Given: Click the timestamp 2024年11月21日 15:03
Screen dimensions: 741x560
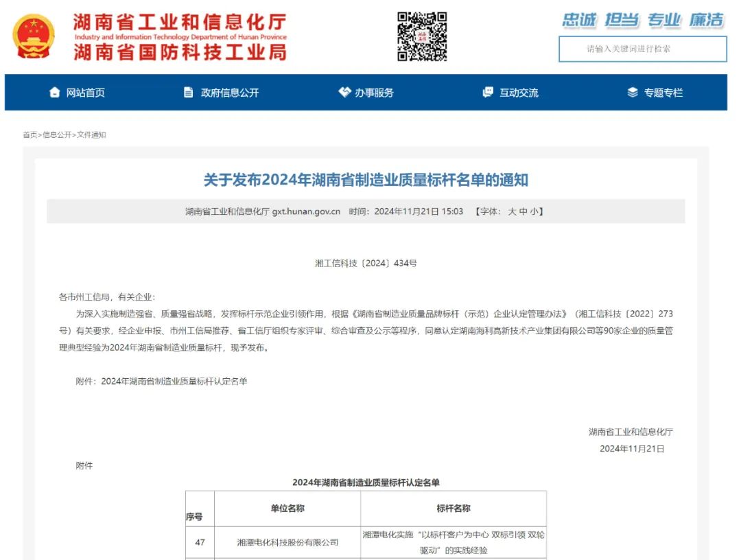Looking at the screenshot, I should pos(419,211).
